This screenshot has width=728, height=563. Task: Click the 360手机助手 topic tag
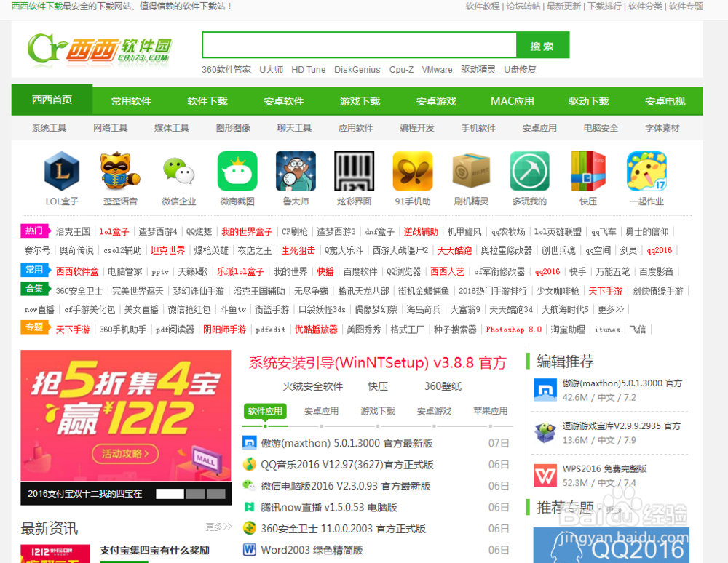coord(122,330)
